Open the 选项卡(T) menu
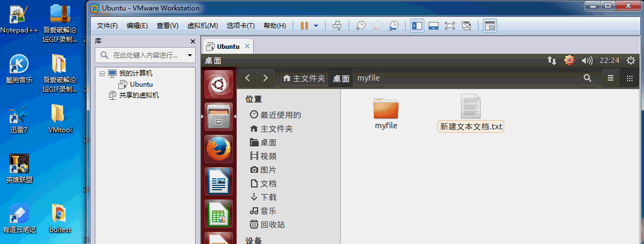Viewport: 644px width, 244px height. coord(241,26)
